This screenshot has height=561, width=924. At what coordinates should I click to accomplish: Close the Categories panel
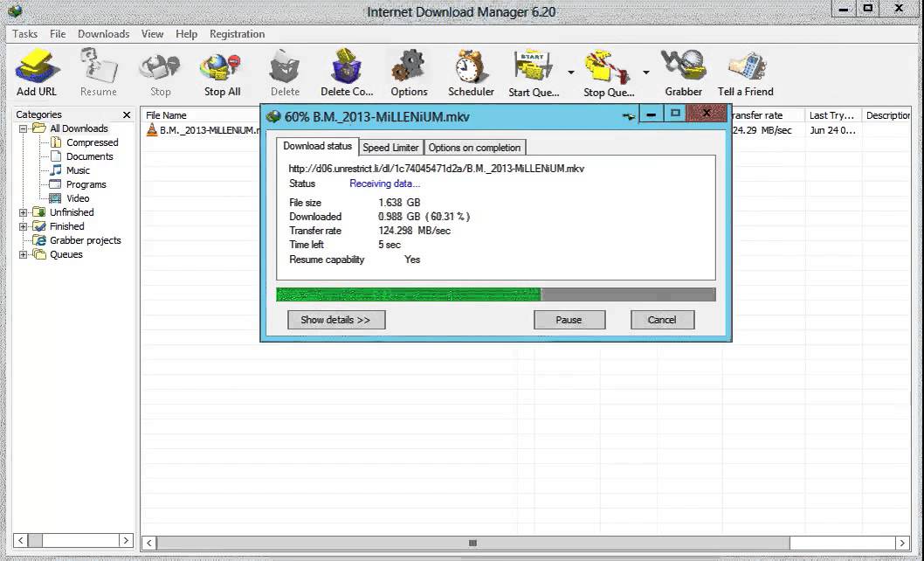[127, 115]
